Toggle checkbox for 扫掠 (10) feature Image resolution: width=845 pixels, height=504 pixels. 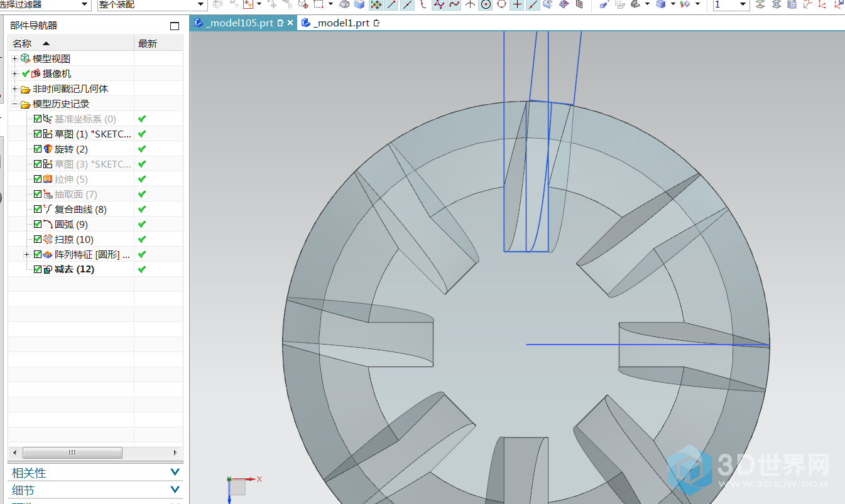(x=38, y=239)
